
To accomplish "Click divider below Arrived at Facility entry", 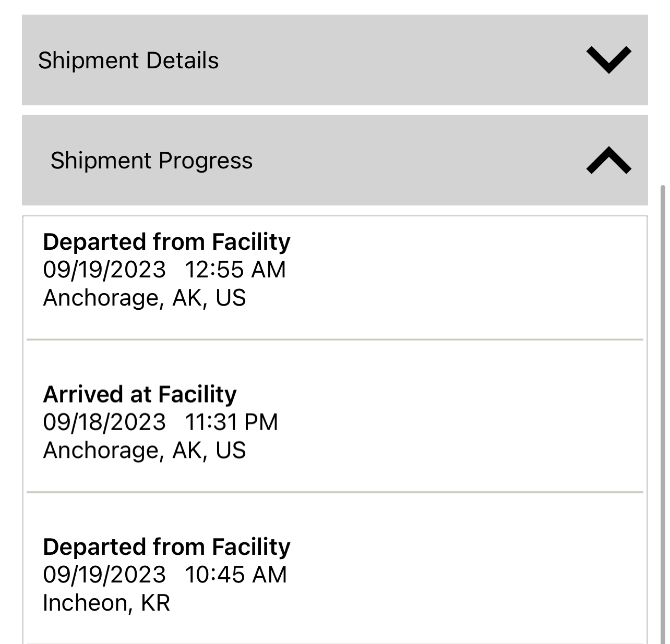I will 334,492.
